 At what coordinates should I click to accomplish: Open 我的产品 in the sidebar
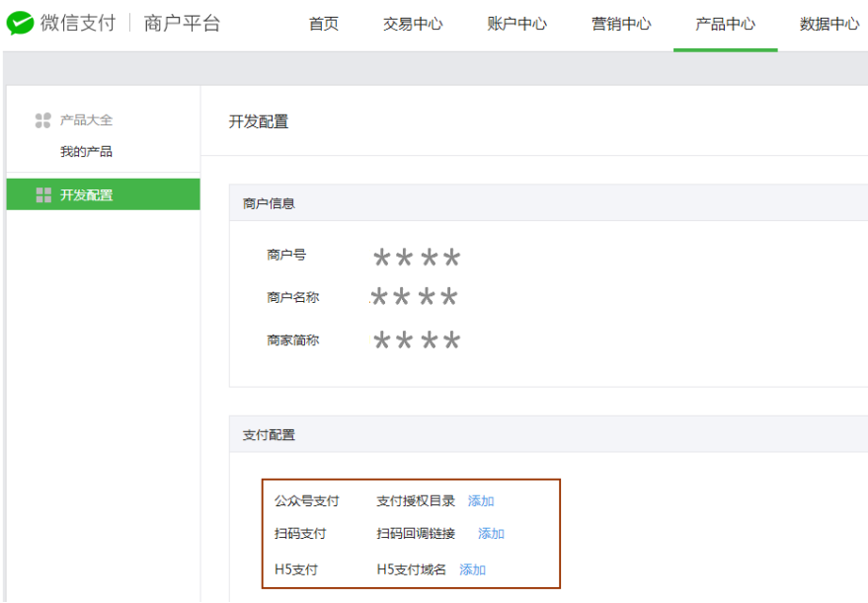pyautogui.click(x=86, y=152)
